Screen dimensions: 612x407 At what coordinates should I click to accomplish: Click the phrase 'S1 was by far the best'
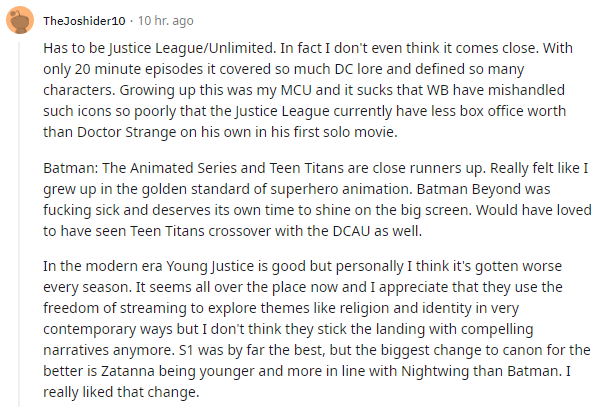[251, 350]
